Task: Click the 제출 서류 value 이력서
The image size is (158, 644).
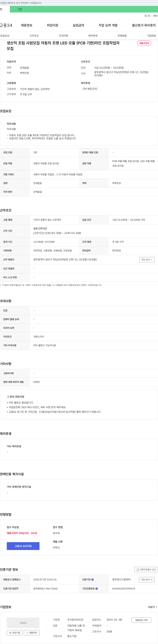Action: coord(56,548)
